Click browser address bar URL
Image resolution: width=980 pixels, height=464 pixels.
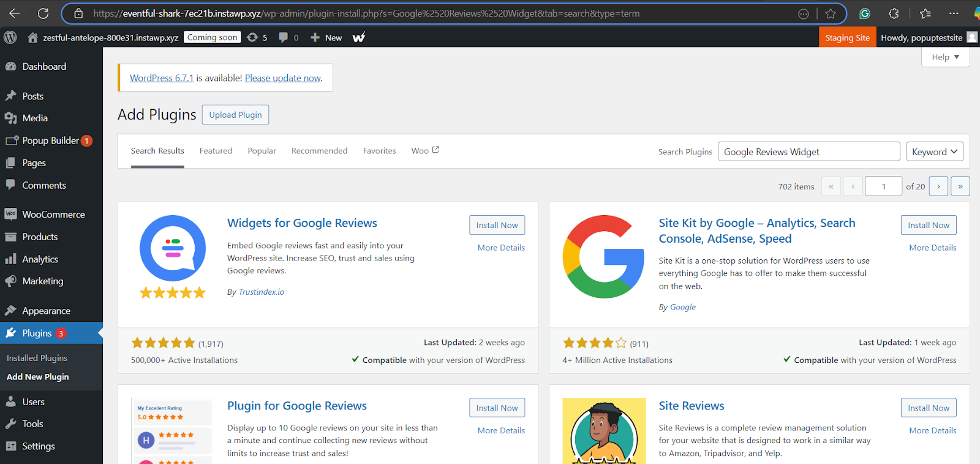pos(366,13)
